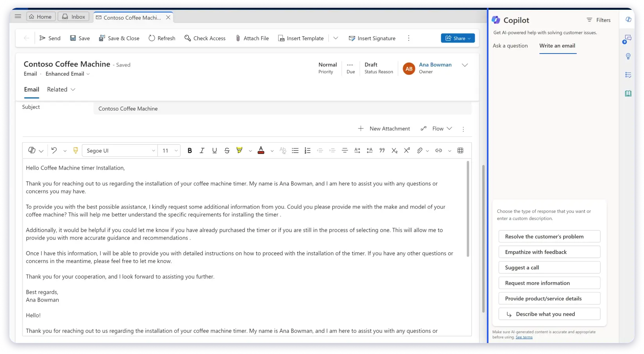This screenshot has height=354, width=644.
Task: Click the align text icon
Action: coord(345,150)
